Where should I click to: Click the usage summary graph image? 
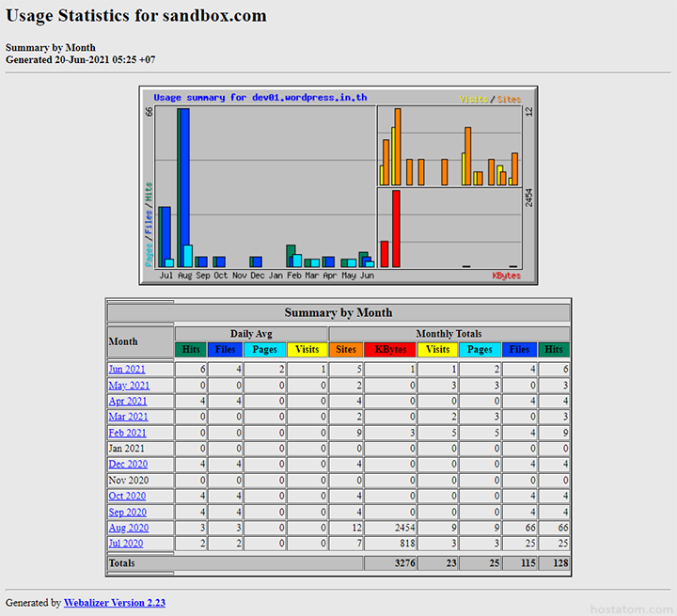click(x=338, y=185)
